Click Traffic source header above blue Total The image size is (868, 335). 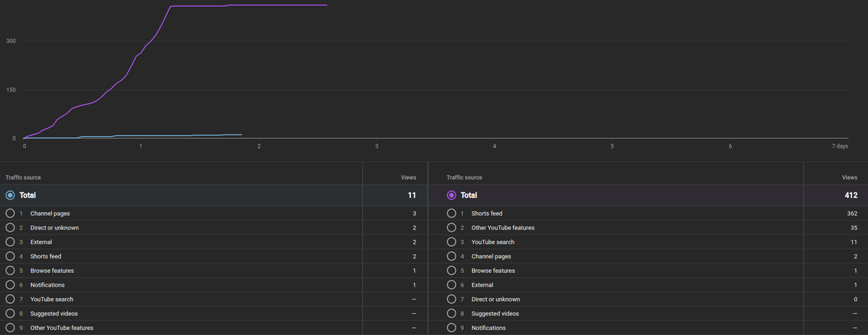coord(23,177)
